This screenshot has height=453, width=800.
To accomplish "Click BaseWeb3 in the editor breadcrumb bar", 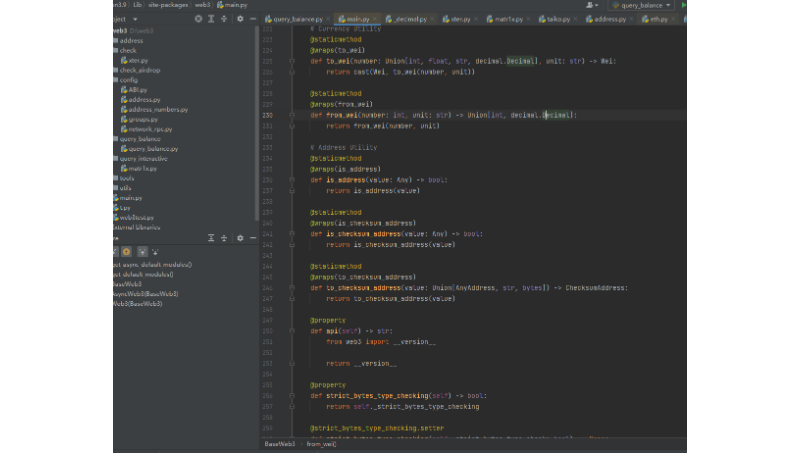I will click(280, 444).
